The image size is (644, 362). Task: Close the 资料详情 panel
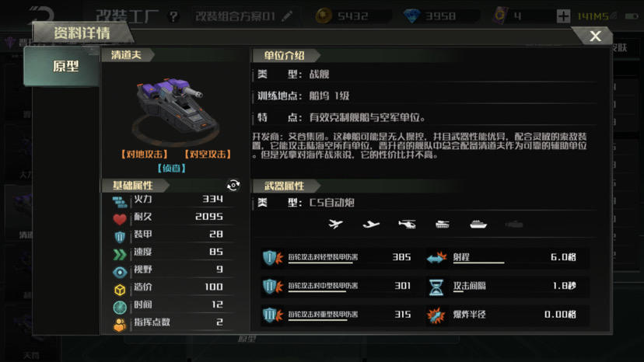click(595, 36)
